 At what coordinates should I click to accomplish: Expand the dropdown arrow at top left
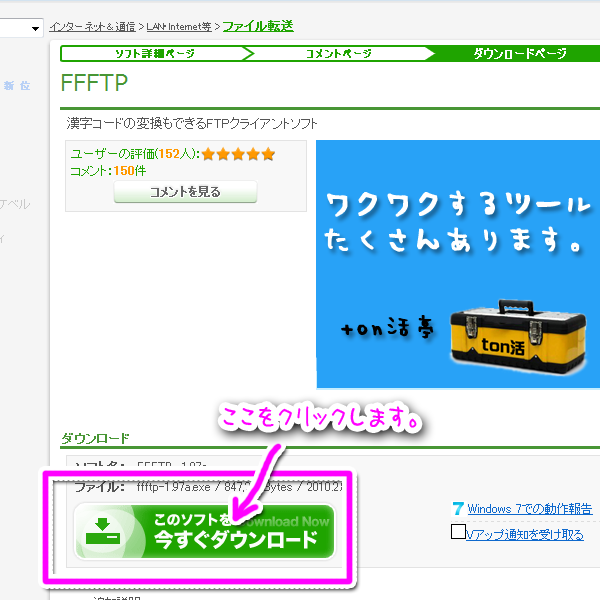36,29
